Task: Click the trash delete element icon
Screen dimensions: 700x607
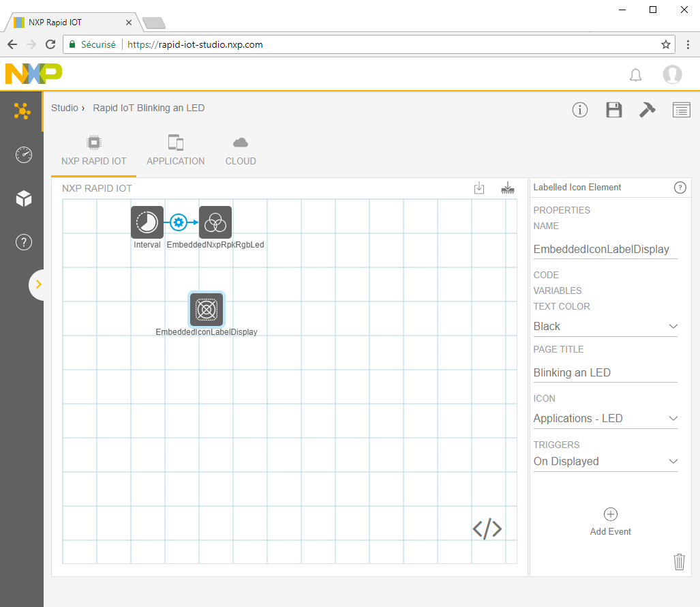Action: (679, 561)
